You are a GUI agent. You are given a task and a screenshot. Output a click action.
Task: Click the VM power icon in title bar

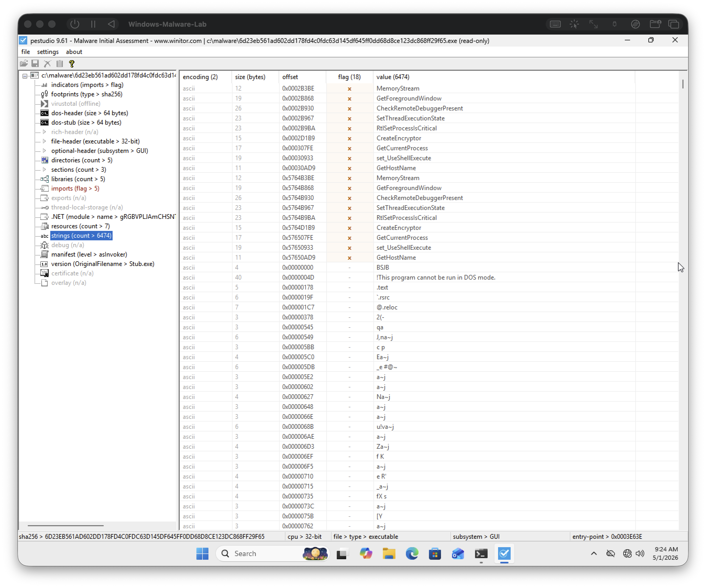(x=75, y=24)
